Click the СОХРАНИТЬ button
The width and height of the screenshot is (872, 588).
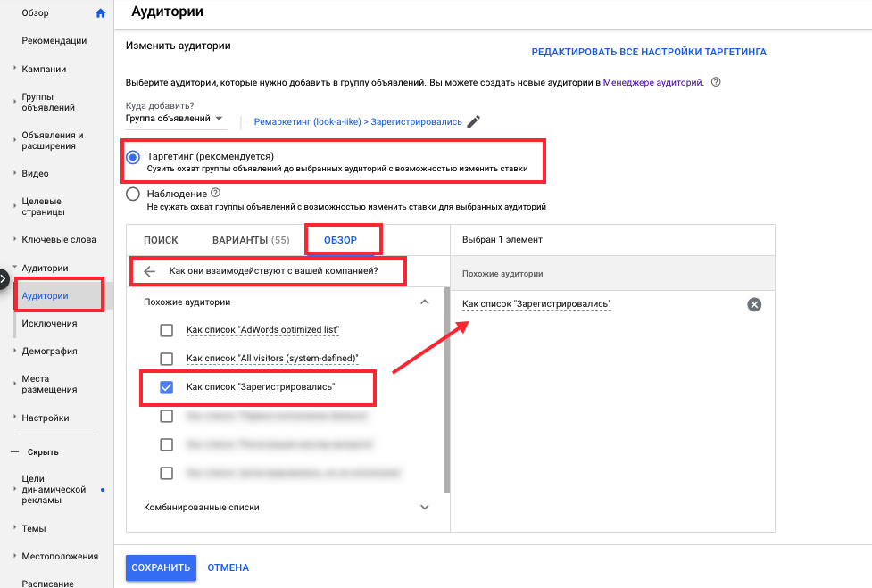click(161, 567)
